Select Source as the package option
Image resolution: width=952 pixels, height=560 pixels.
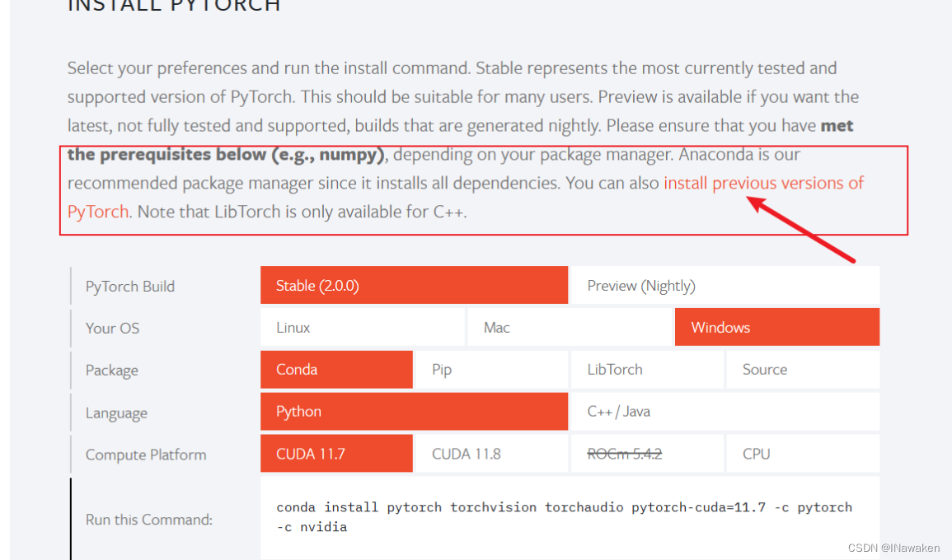(x=802, y=369)
